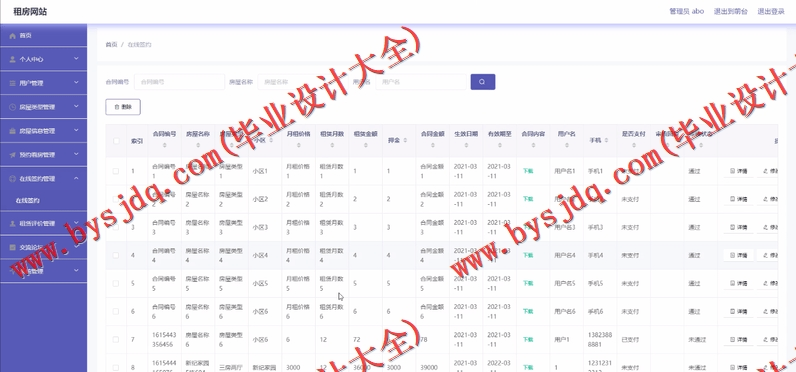
Task: Sort by 是否支付 column arrows
Action: 634,146
